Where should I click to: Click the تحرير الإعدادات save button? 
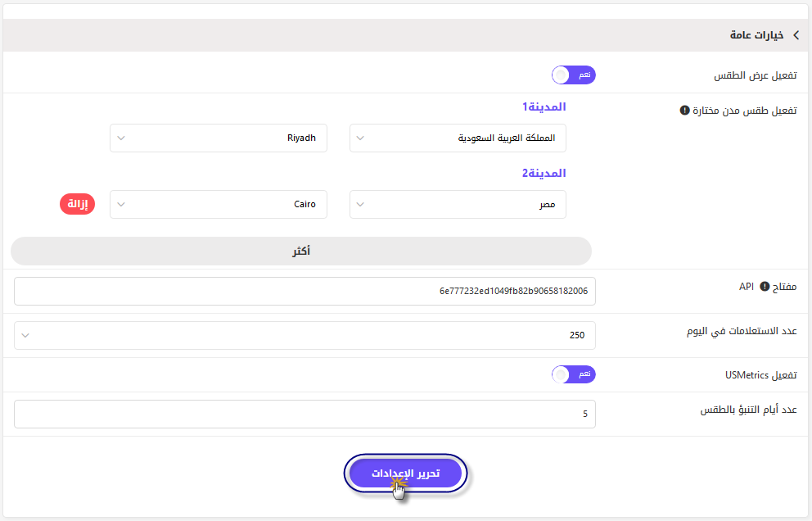(x=405, y=473)
